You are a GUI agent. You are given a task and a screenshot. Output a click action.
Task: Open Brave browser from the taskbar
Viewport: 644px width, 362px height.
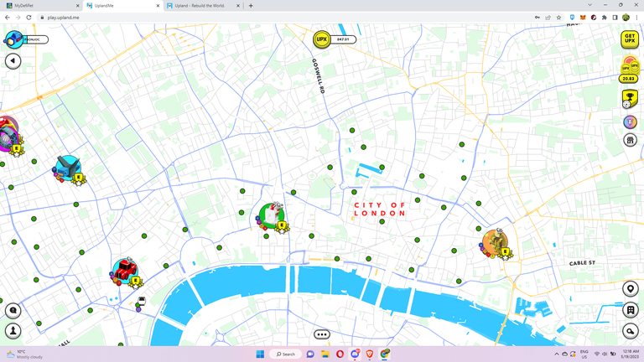click(370, 354)
